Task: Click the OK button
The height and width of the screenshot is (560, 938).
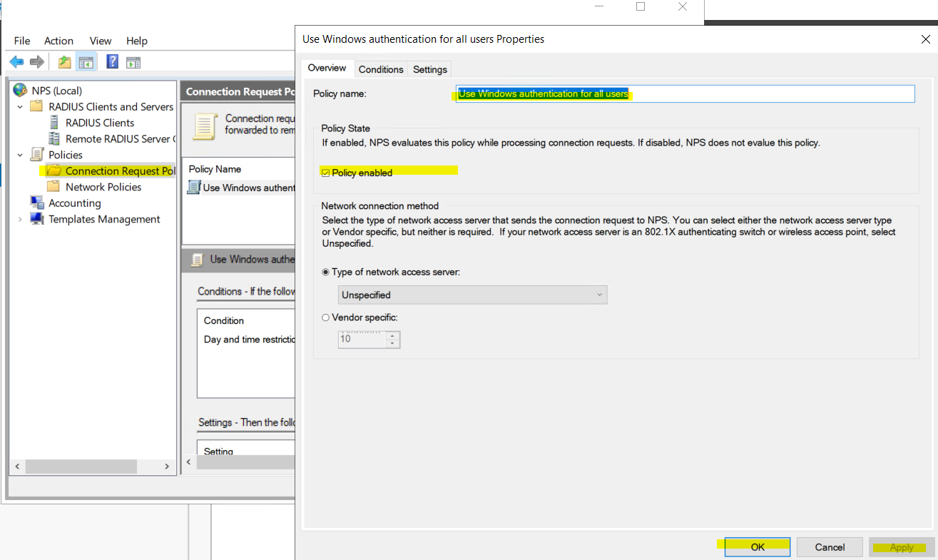Action: pyautogui.click(x=757, y=547)
